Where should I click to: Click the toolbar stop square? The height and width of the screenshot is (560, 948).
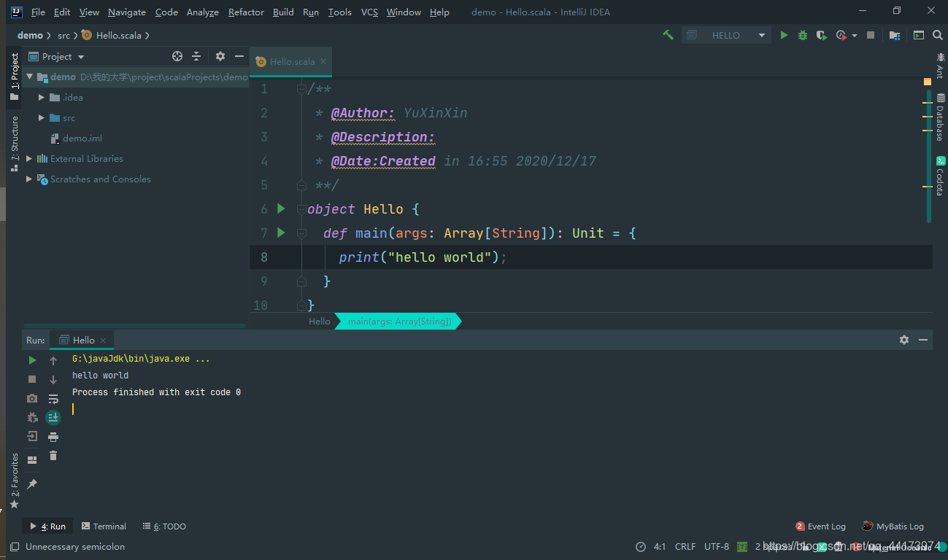(x=871, y=35)
